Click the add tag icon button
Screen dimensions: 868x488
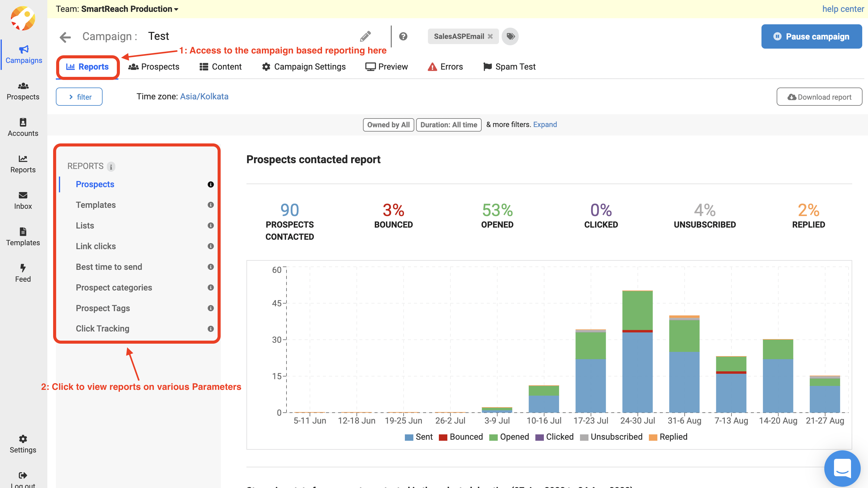click(x=510, y=36)
